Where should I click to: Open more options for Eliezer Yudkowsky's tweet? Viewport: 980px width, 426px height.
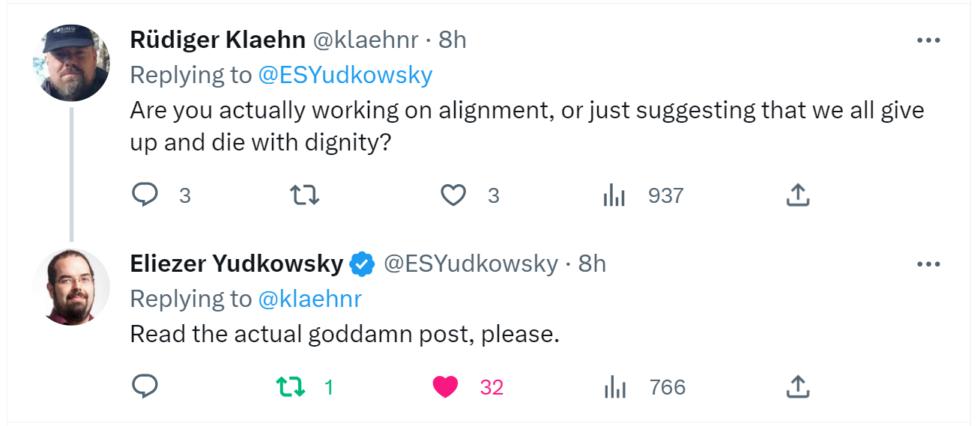coord(928,264)
